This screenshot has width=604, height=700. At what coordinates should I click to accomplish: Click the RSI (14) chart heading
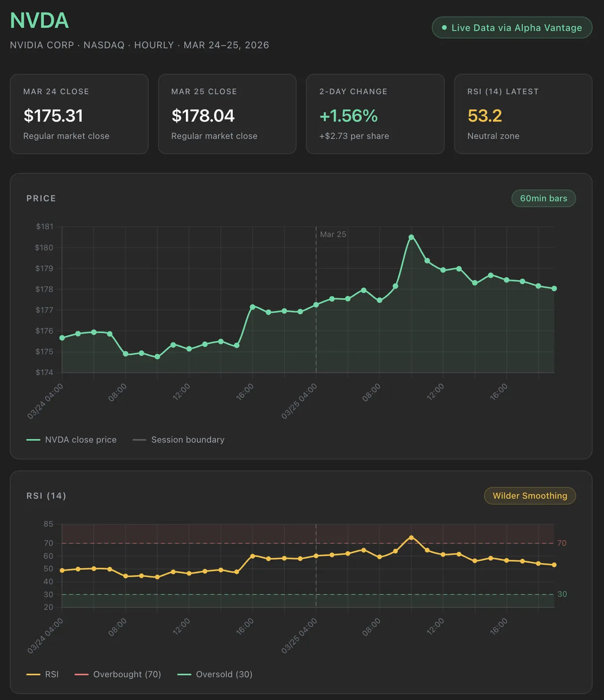(x=46, y=496)
